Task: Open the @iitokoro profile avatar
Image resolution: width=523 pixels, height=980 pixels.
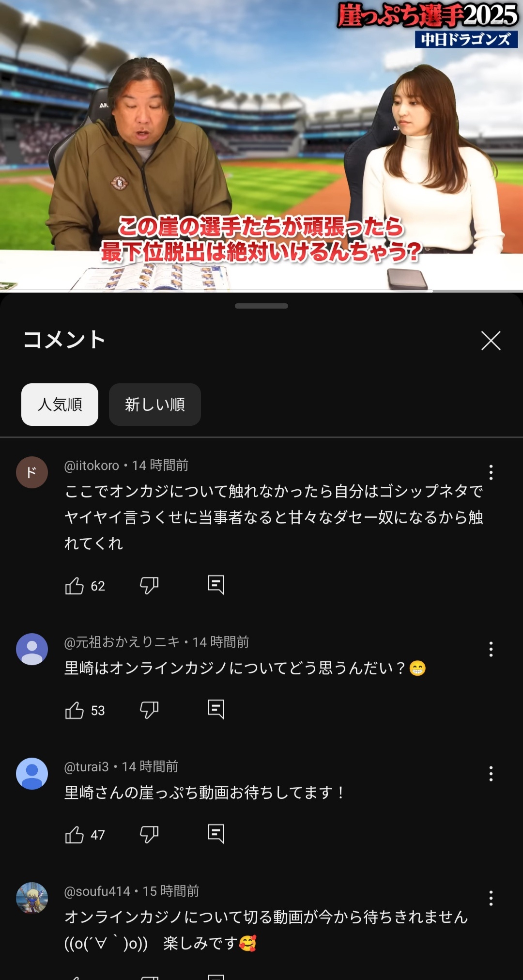Action: (32, 472)
